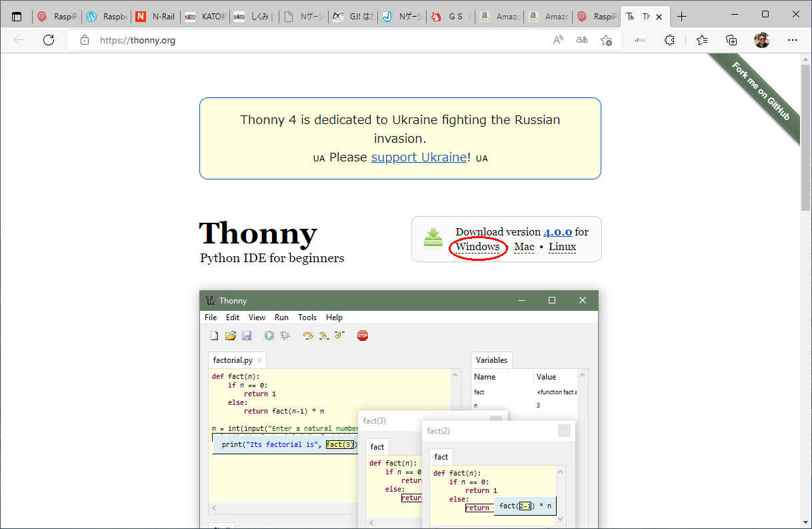Click the Python IDE for beginners subtitle
812x529 pixels.
click(272, 258)
